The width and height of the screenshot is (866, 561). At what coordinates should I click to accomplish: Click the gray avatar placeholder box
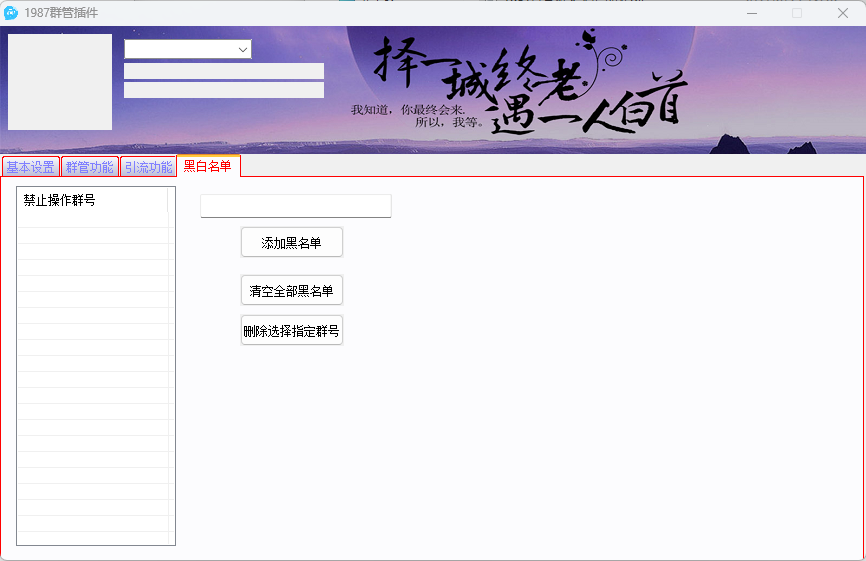click(x=60, y=82)
